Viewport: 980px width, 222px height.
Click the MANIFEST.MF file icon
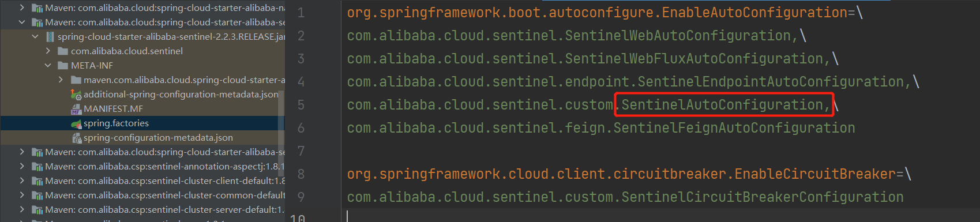[76, 109]
